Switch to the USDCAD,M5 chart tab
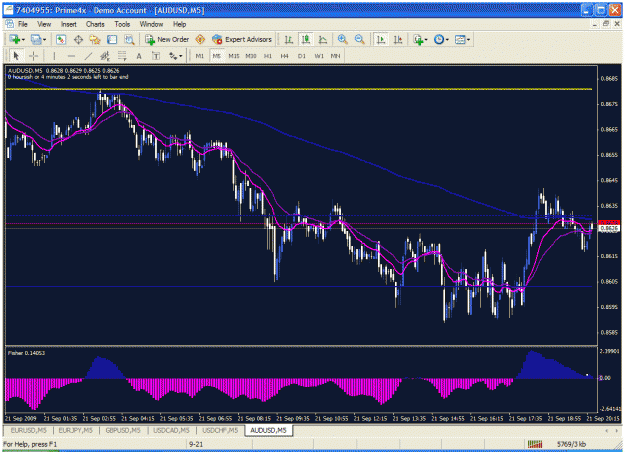This screenshot has width=625, height=452. pos(171,430)
